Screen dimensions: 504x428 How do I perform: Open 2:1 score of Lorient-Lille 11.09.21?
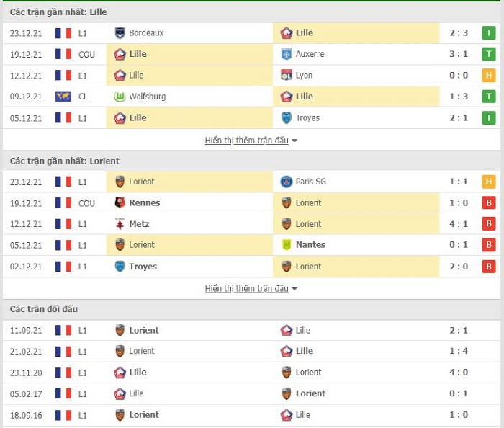click(459, 331)
